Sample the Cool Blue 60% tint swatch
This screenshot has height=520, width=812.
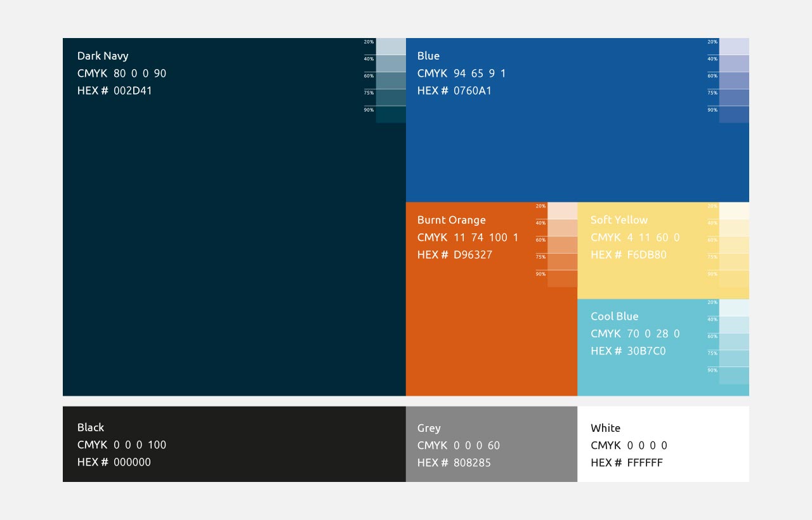[x=734, y=342]
